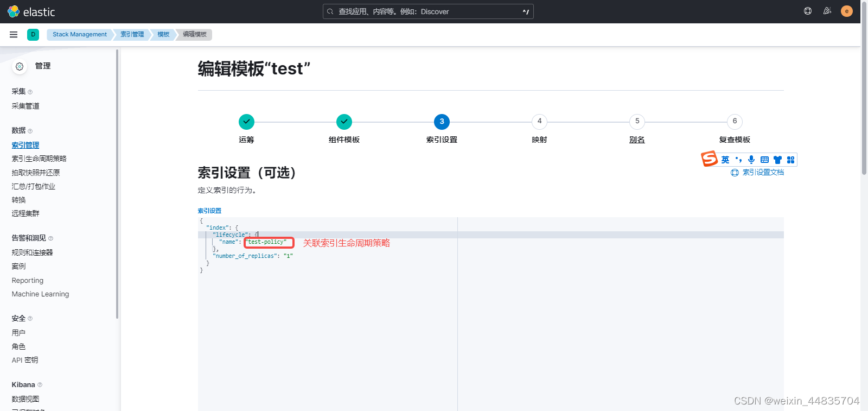Open 转换 in sidebar
The image size is (868, 411).
pos(19,200)
